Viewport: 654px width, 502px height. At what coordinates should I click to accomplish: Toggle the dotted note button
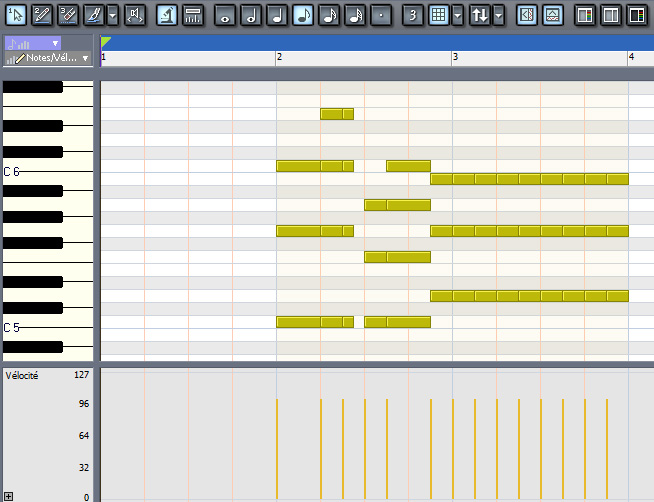pyautogui.click(x=381, y=15)
